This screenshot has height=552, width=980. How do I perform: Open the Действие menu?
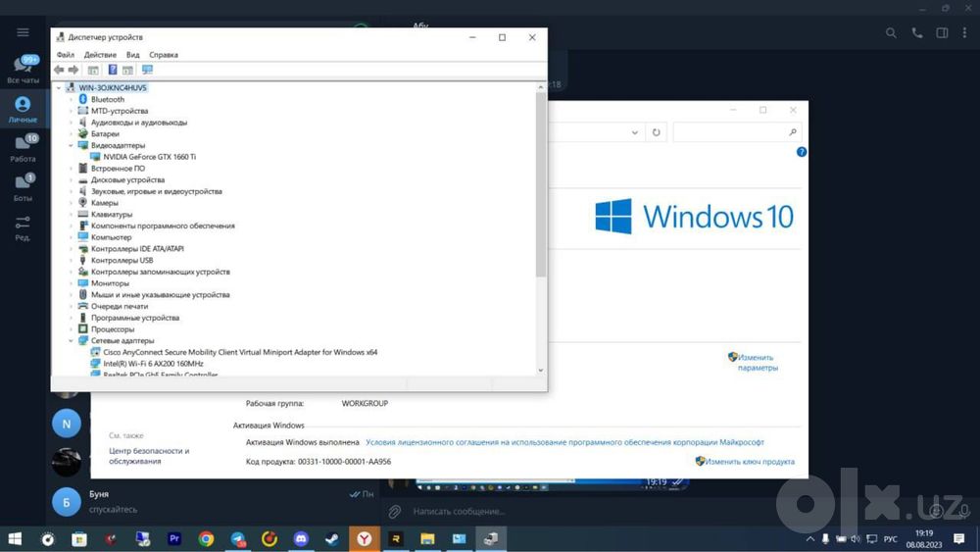(100, 55)
